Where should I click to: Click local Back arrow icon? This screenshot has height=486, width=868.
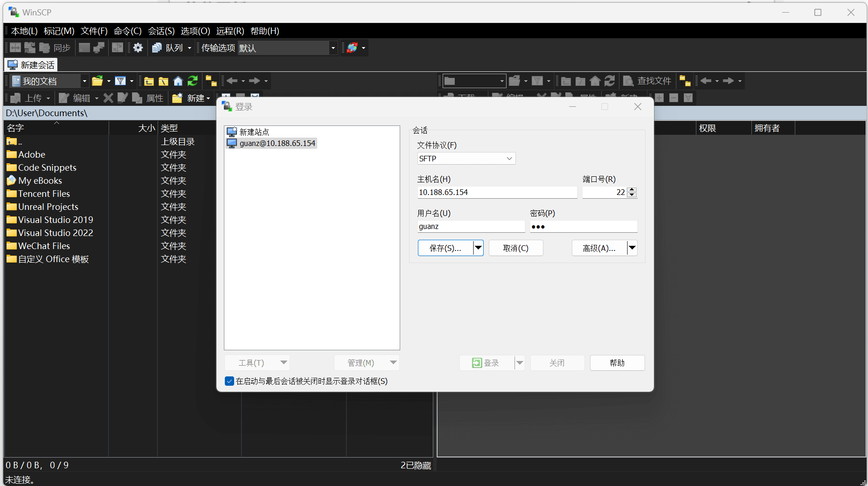(232, 81)
